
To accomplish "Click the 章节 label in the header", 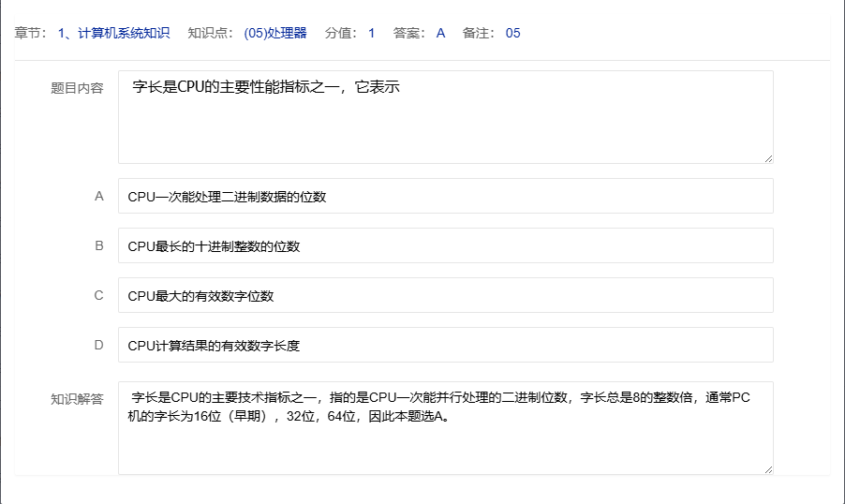I will [30, 33].
